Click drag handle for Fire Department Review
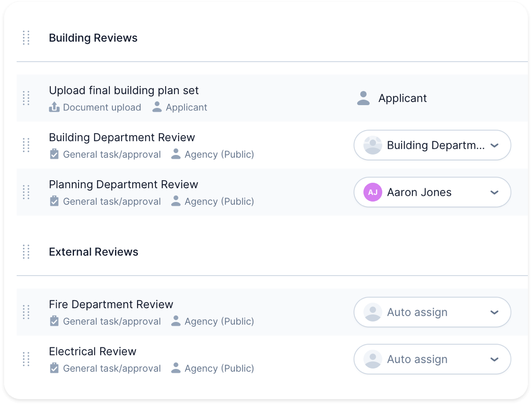Image resolution: width=532 pixels, height=404 pixels. (26, 312)
